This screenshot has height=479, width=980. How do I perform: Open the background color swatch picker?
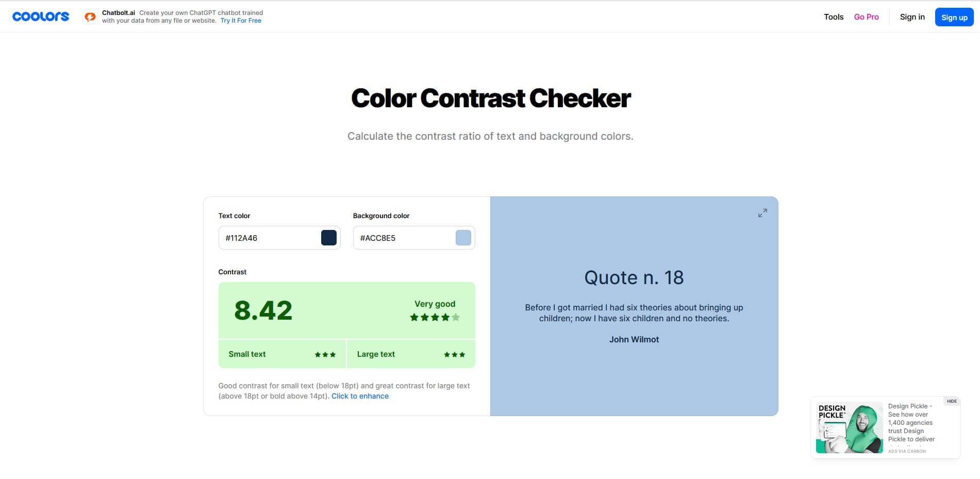coord(463,238)
